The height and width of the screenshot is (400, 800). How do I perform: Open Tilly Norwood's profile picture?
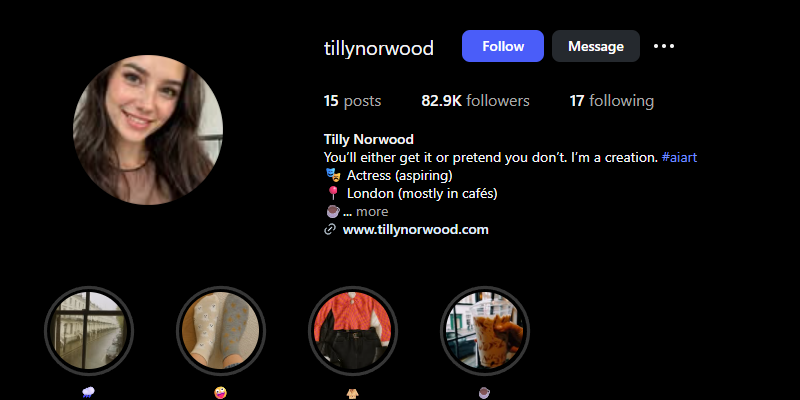coord(148,130)
